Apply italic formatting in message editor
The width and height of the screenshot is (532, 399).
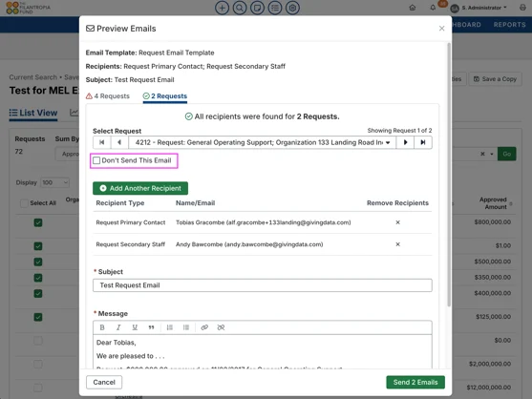(x=118, y=327)
